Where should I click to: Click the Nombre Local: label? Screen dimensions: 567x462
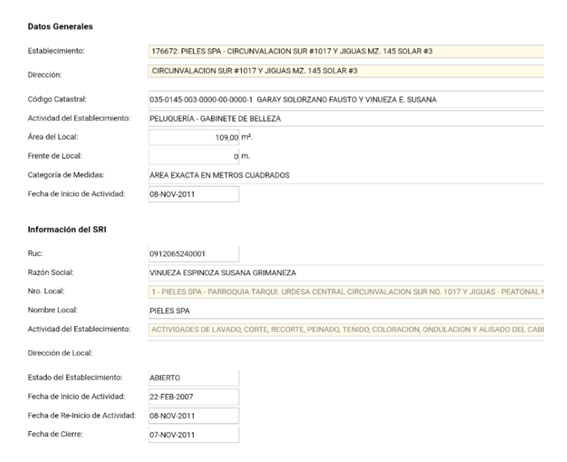click(x=52, y=310)
